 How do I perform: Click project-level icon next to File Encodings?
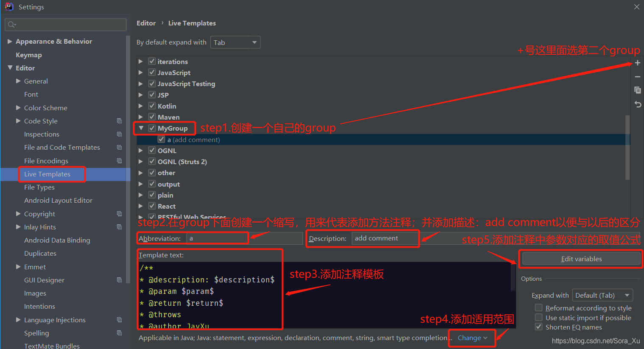119,161
